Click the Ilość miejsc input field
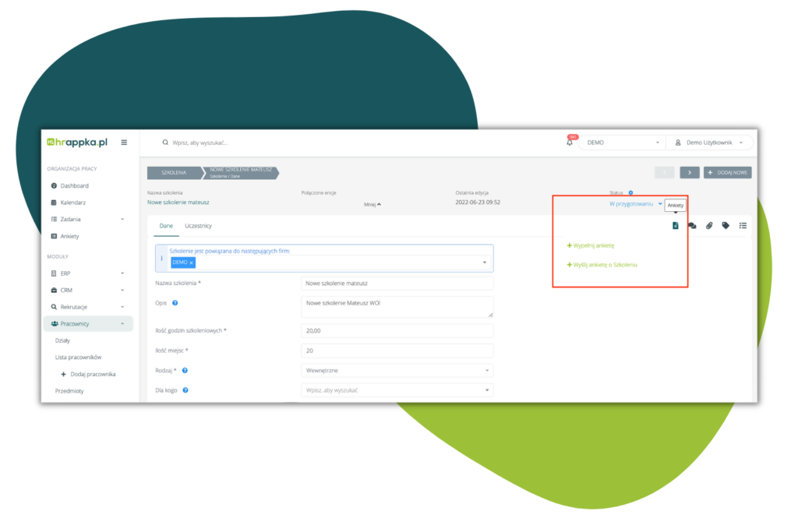Screen dimensions: 798x532 397,351
